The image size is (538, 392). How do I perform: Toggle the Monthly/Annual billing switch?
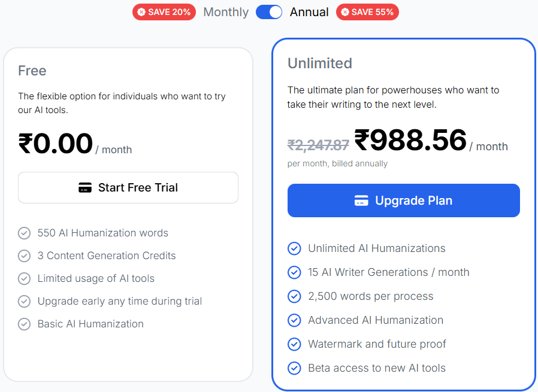[268, 12]
